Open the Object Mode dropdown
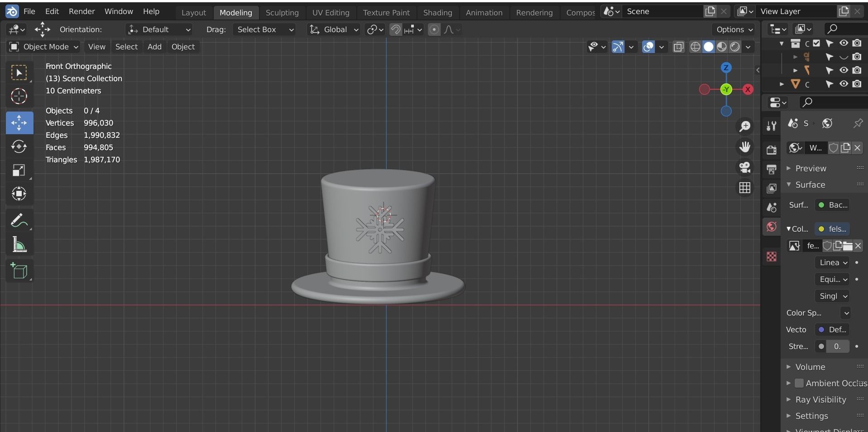This screenshot has width=868, height=432. [x=43, y=47]
